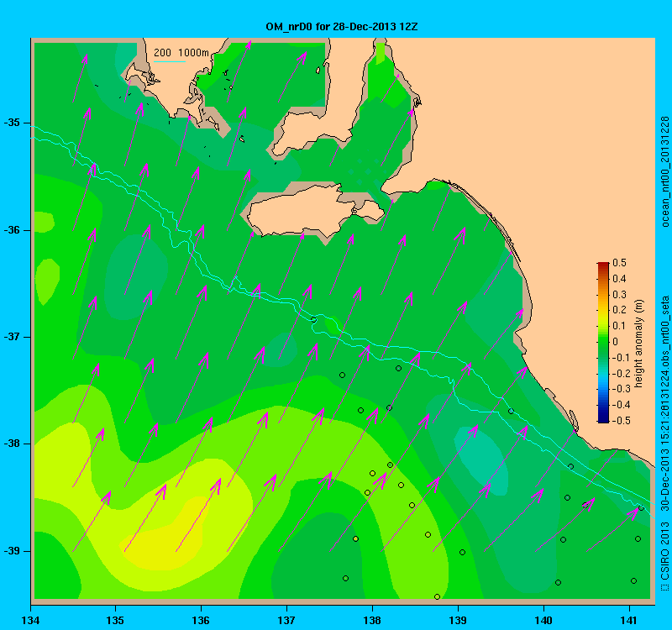Click the 139 longitude axis label

458,621
